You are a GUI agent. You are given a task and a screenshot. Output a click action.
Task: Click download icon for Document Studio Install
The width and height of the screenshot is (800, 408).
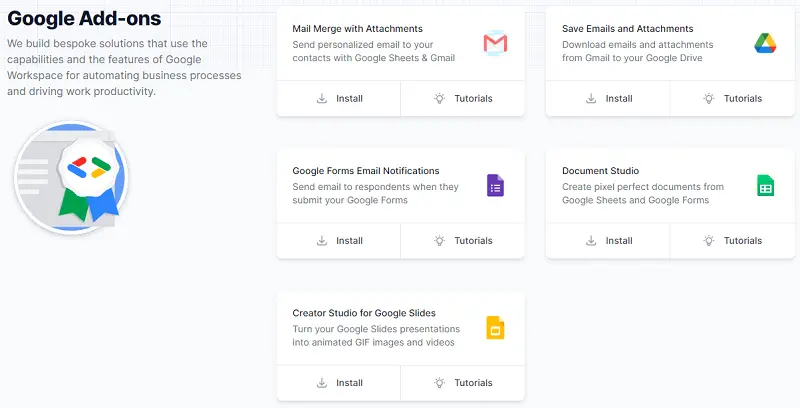point(591,241)
